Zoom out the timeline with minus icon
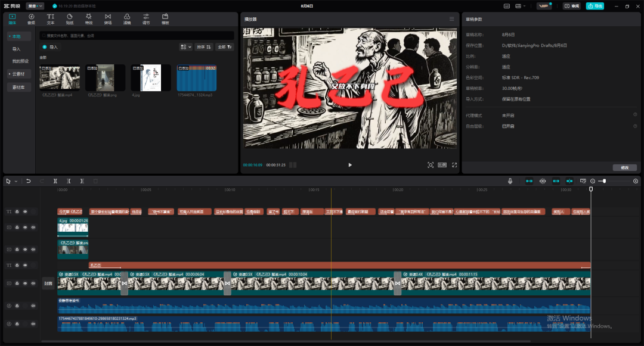Viewport: 644px width, 346px height. click(593, 181)
